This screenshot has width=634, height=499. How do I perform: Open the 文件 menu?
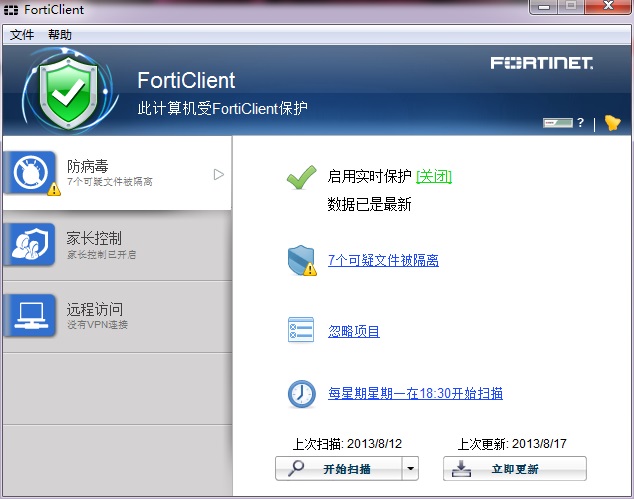click(x=22, y=35)
